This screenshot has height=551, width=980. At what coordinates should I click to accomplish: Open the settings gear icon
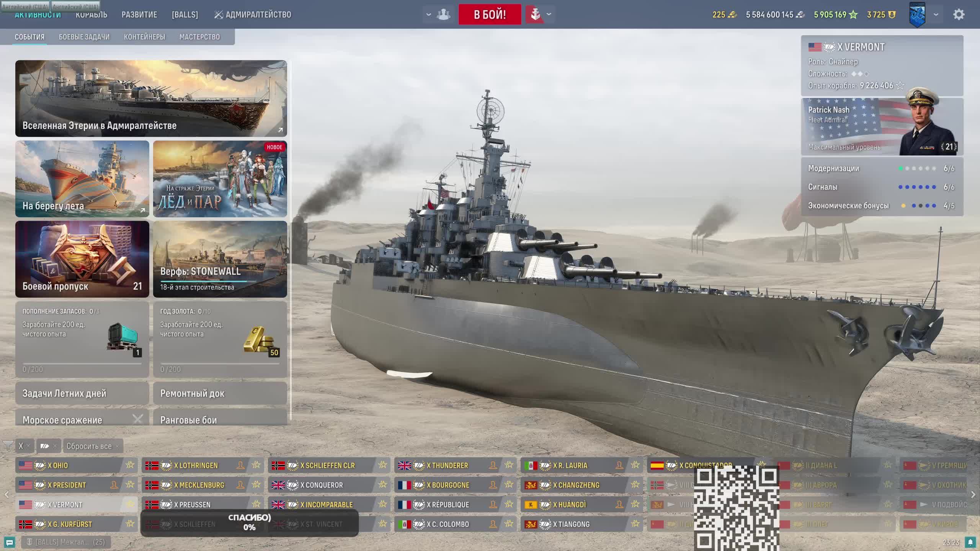tap(959, 15)
